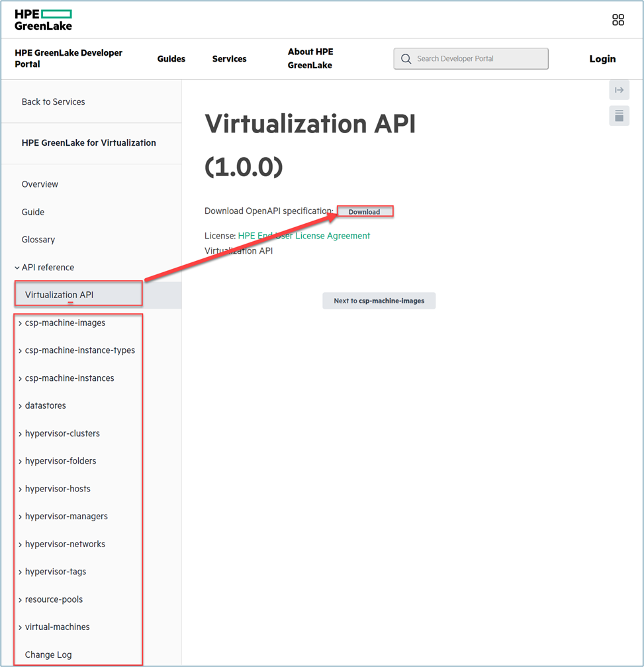Click Next to csp-machine-images button
The height and width of the screenshot is (667, 644).
pyautogui.click(x=379, y=301)
